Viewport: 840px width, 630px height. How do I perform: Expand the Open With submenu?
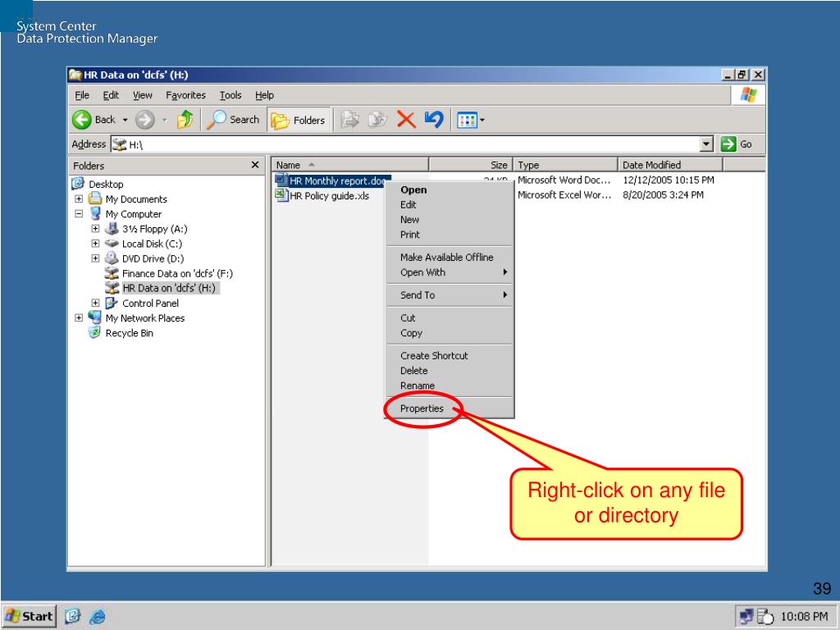coord(450,272)
